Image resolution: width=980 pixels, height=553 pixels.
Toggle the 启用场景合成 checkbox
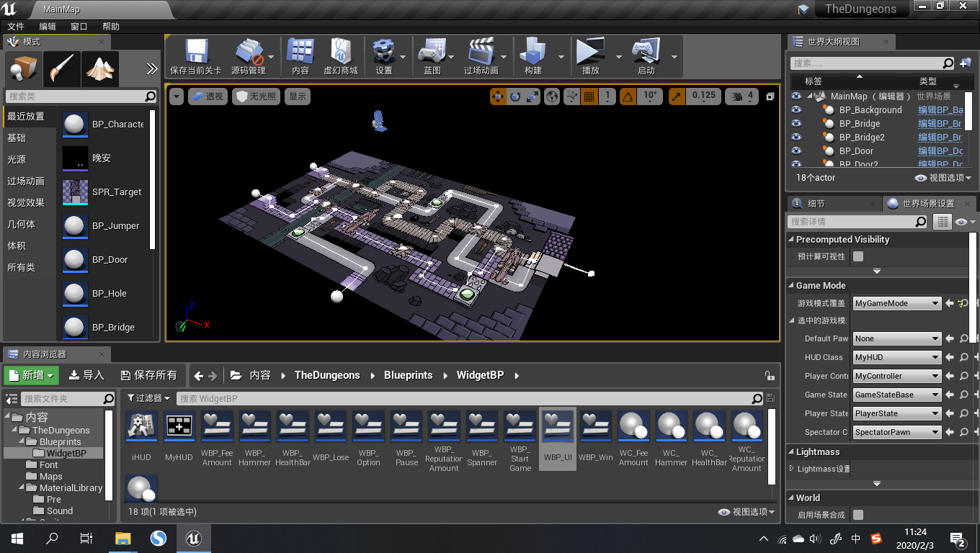[x=858, y=515]
